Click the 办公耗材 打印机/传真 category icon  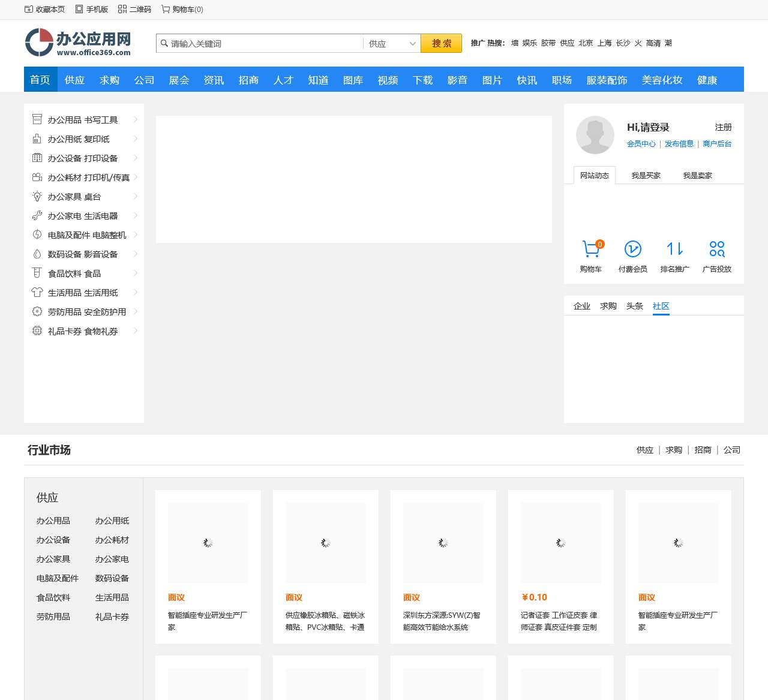pos(37,177)
